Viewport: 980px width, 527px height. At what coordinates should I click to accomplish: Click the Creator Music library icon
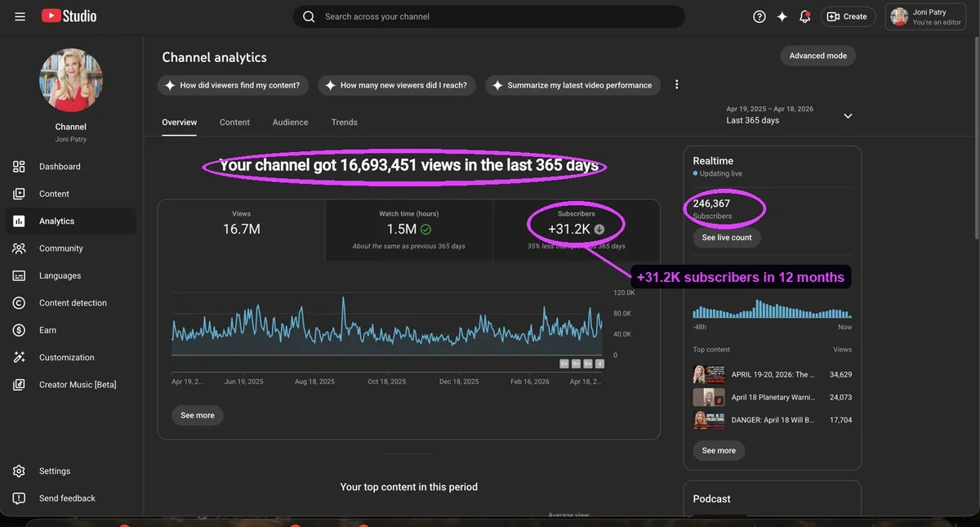coord(20,385)
